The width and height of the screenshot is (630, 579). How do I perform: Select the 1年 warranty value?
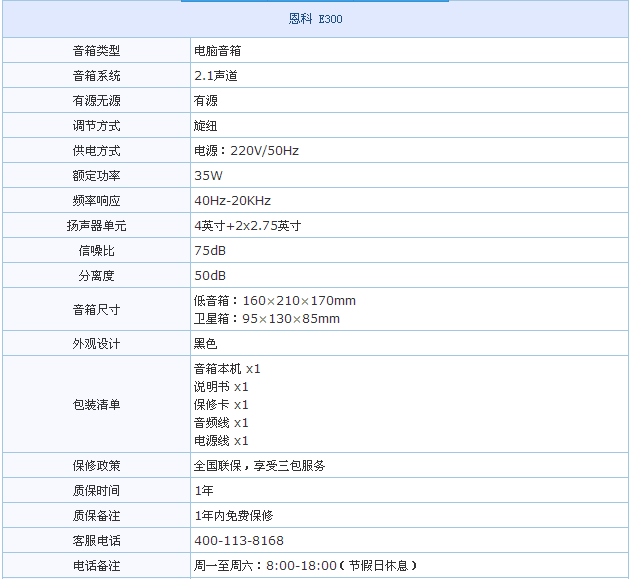[x=204, y=491]
